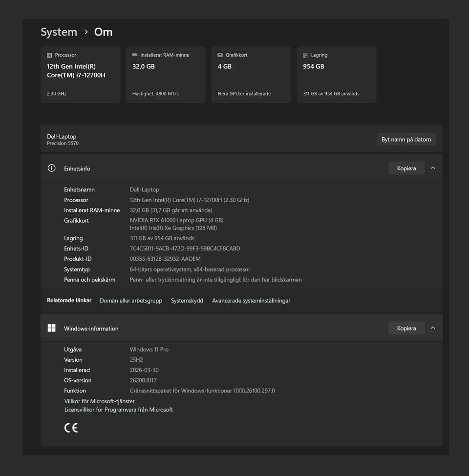
Task: Open Villkor för Microsoft-tjänster link
Action: point(99,401)
